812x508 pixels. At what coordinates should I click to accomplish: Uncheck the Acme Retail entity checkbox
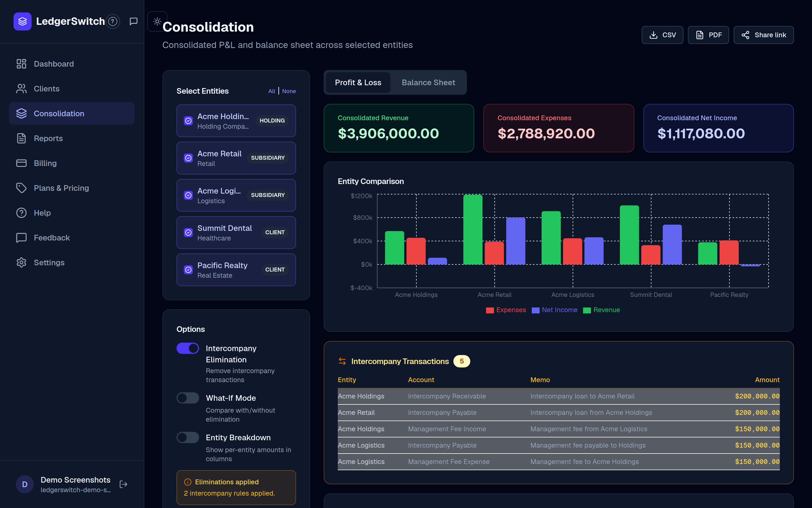[189, 158]
